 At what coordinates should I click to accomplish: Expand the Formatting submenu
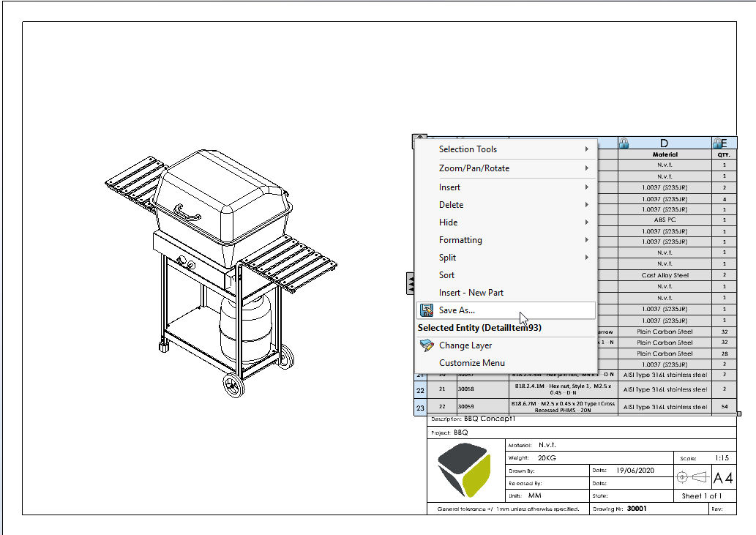pyautogui.click(x=460, y=239)
